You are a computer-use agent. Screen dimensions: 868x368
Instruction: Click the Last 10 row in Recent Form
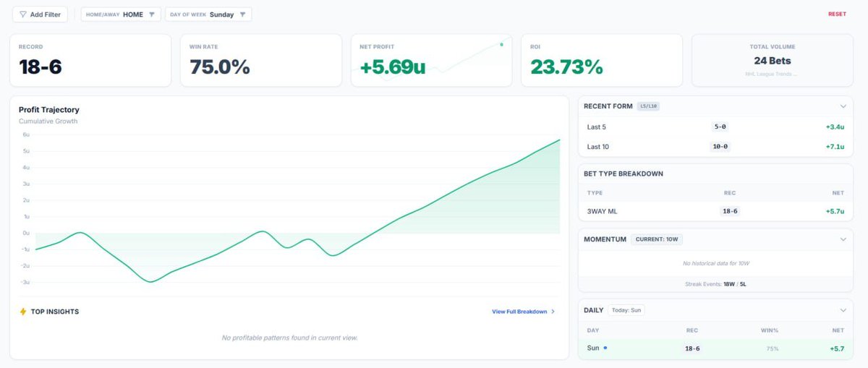pos(716,147)
